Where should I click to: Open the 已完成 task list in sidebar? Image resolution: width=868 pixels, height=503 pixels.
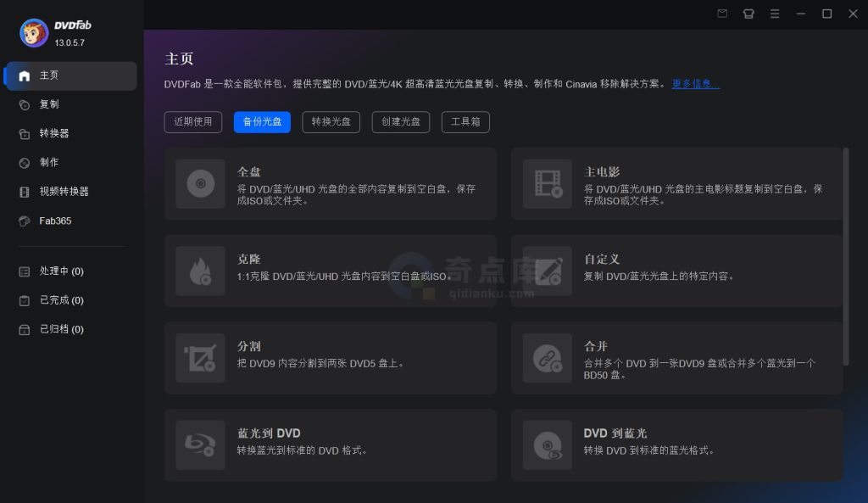(x=51, y=300)
